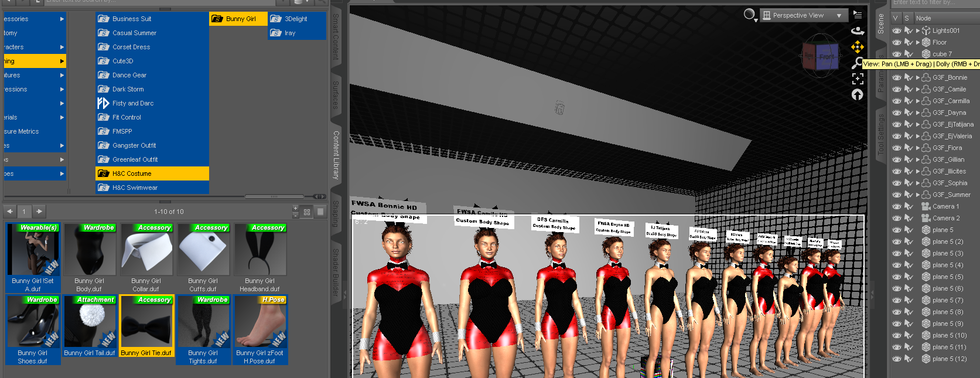Decrease thumbnail size with minus button
The image size is (980, 378).
click(295, 215)
